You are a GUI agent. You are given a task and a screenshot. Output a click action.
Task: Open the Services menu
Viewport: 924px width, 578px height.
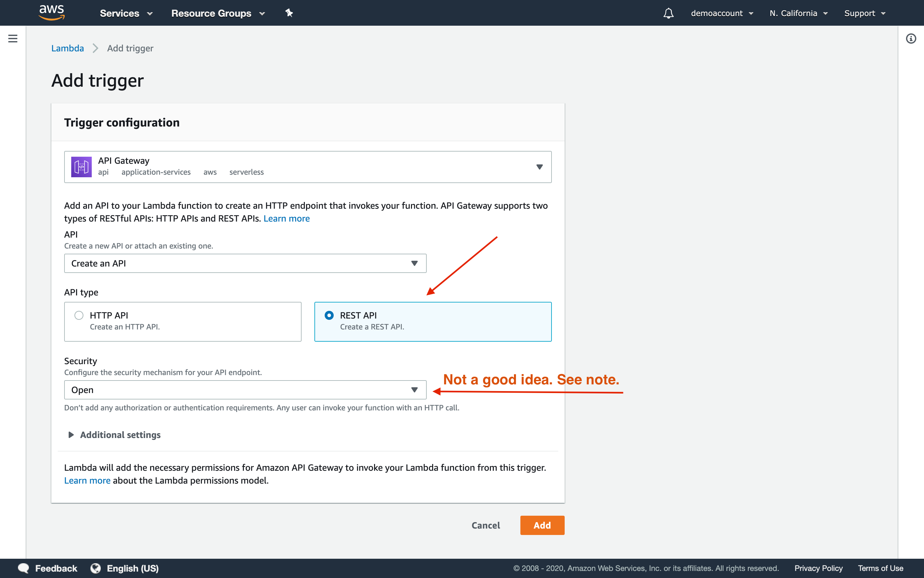click(x=126, y=13)
